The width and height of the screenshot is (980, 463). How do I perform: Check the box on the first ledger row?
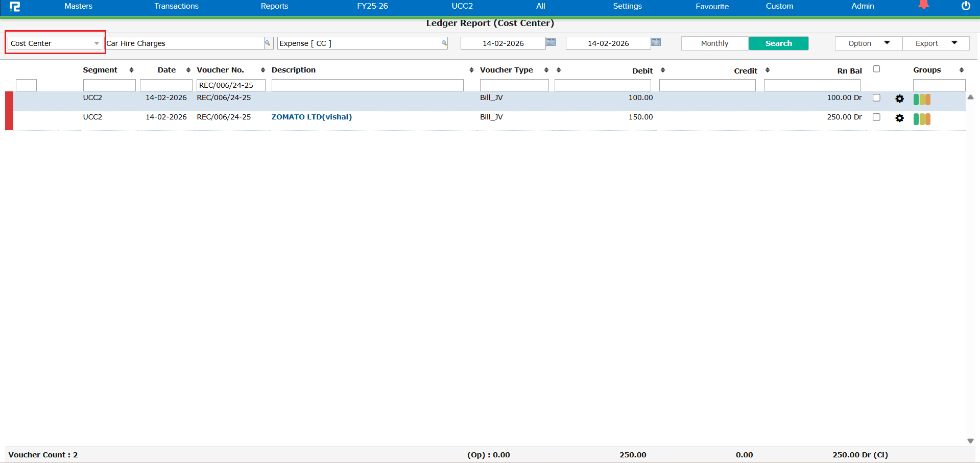tap(876, 98)
